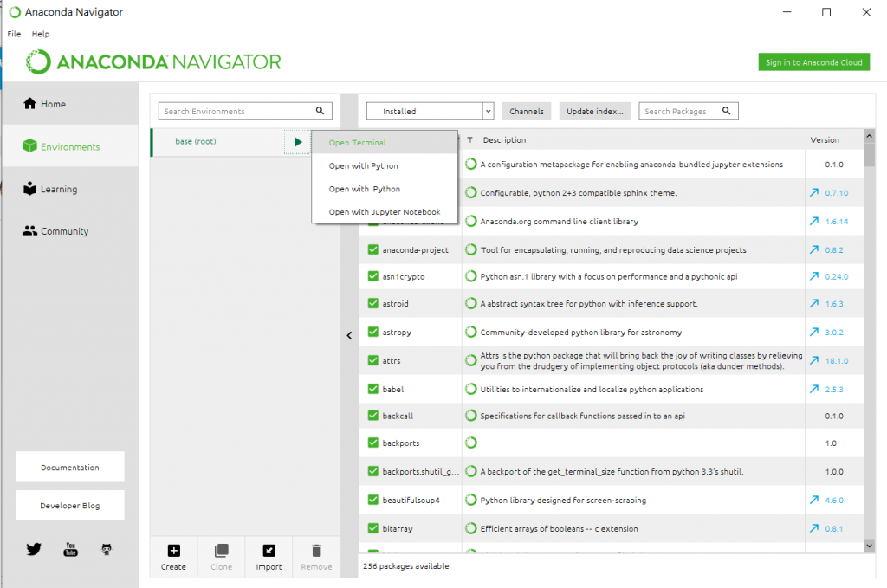
Task: Click the Update index button
Action: [x=594, y=111]
